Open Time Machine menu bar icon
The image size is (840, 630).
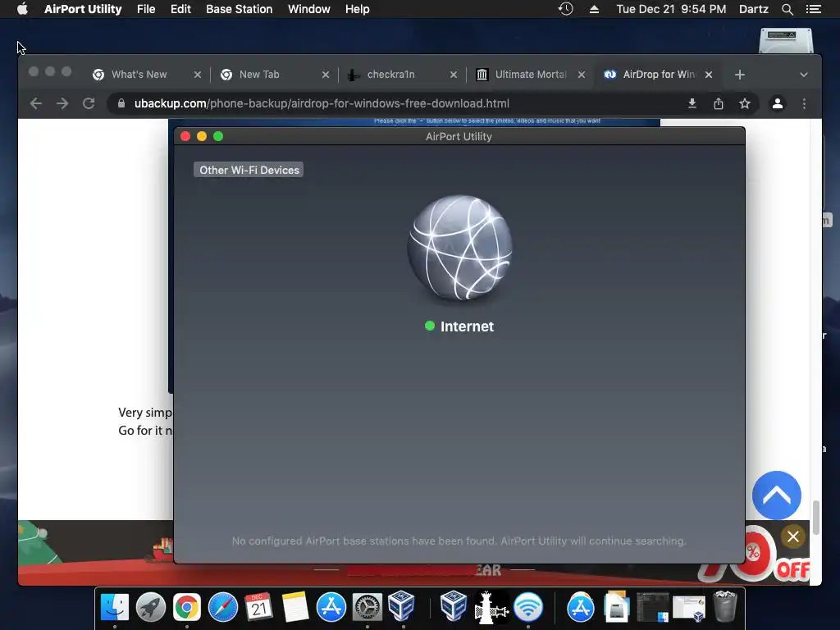[565, 9]
